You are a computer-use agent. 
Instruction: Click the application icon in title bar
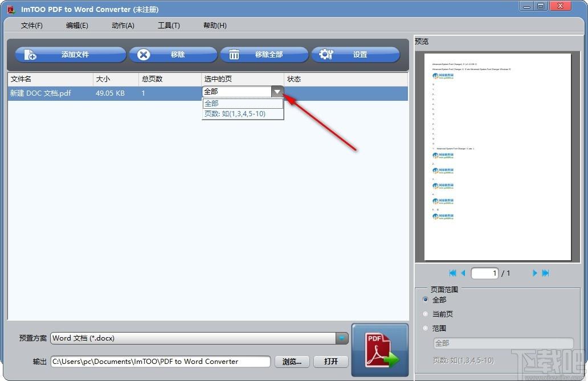coord(11,9)
